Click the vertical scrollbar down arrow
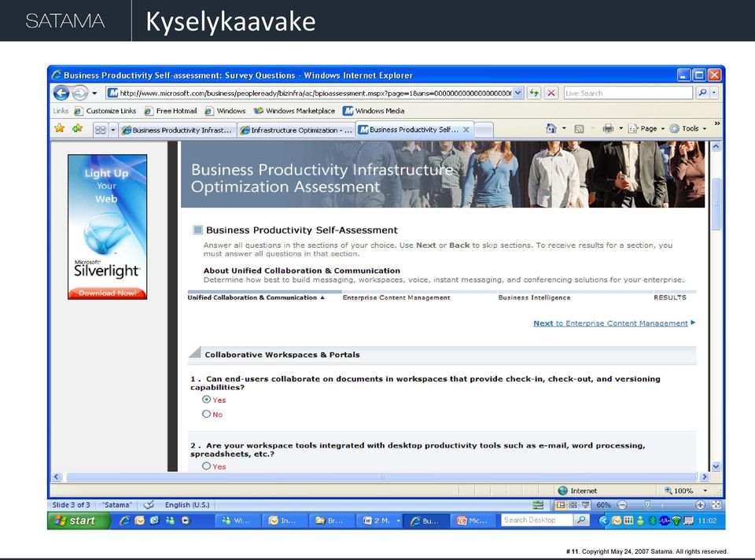 [x=716, y=466]
